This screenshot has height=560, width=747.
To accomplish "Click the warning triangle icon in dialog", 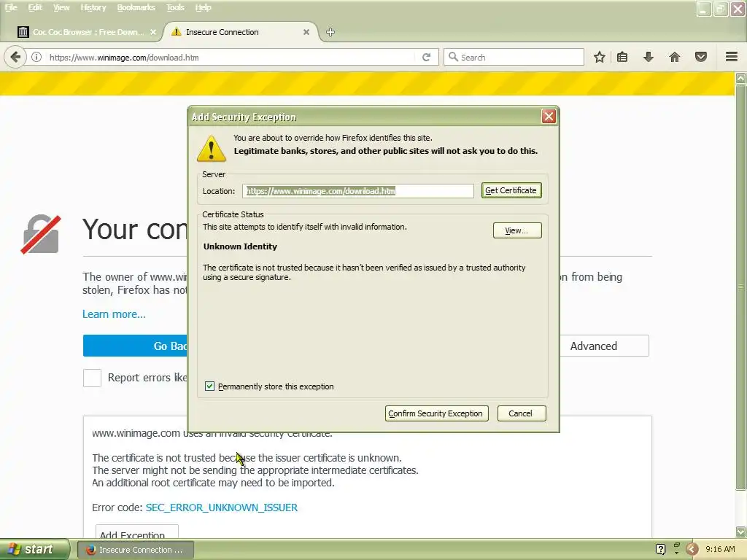I will pos(211,148).
